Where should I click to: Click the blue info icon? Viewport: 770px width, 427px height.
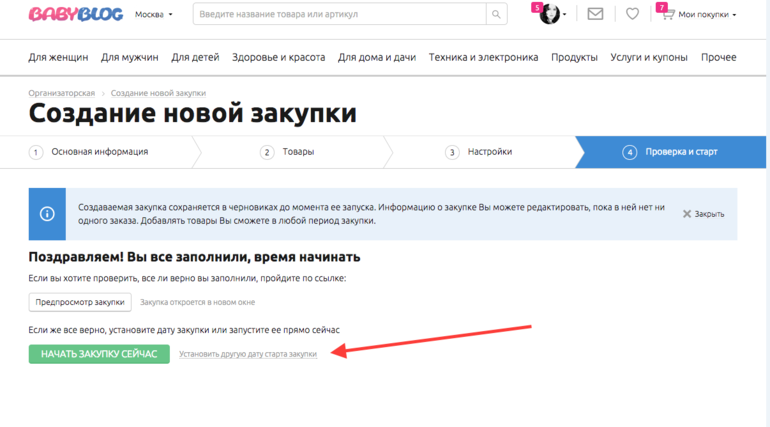(x=47, y=214)
